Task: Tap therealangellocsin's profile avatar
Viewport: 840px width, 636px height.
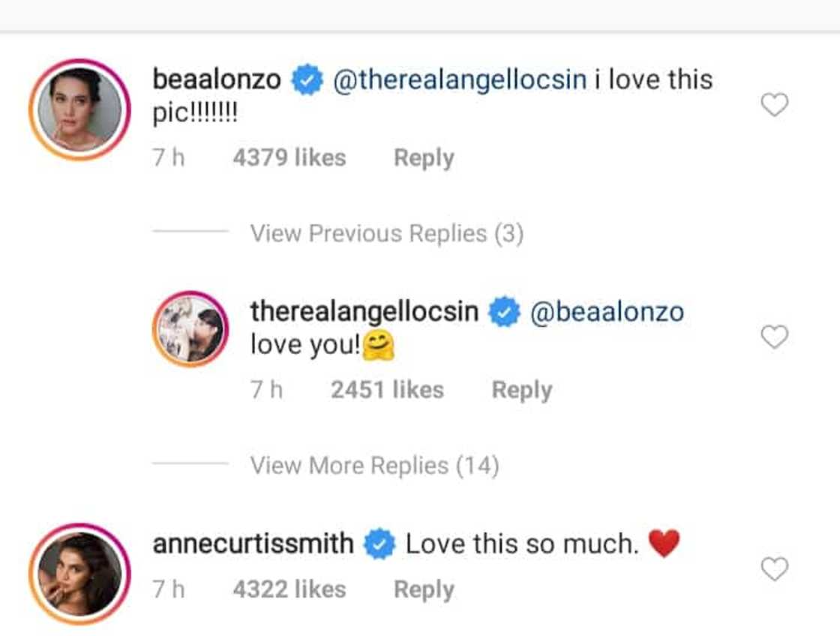Action: coord(190,329)
